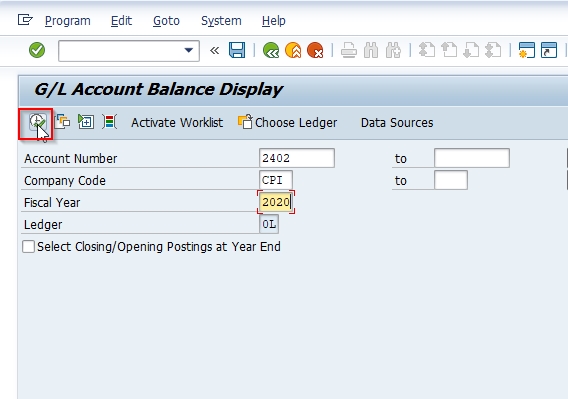Viewport: 568px width, 399px height.
Task: Click the Generate Shortcut icon
Action: (549, 50)
